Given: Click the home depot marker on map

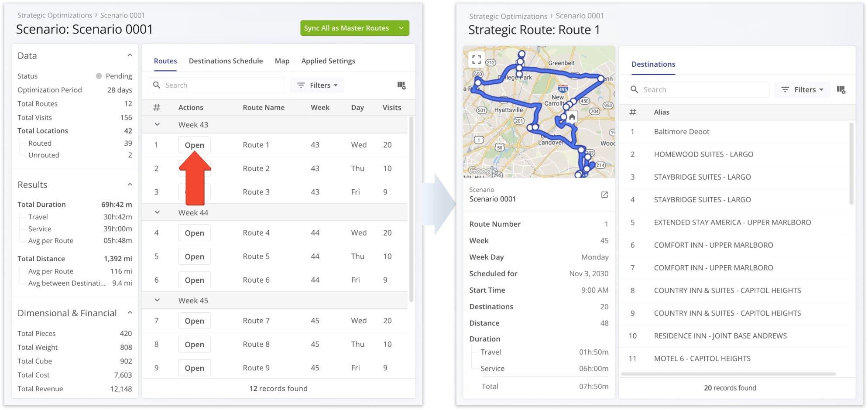Looking at the screenshot, I should point(572,117).
